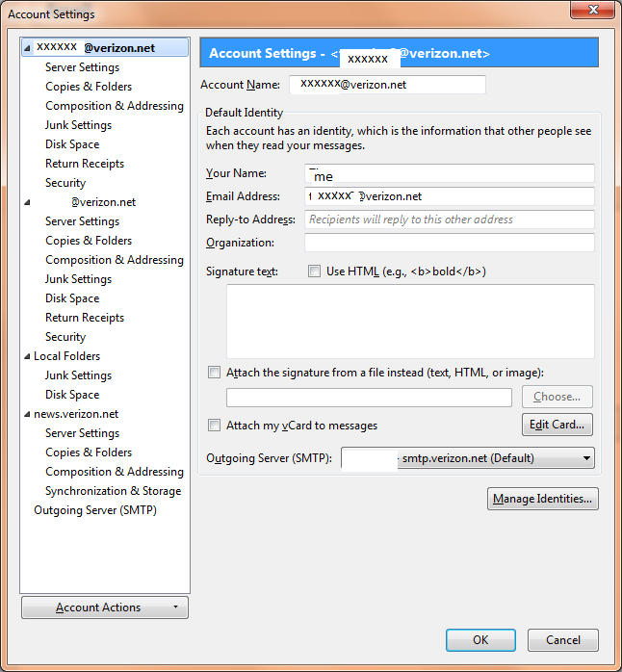Open Composition & Addressing under second verizon account
This screenshot has width=622, height=672.
click(115, 260)
